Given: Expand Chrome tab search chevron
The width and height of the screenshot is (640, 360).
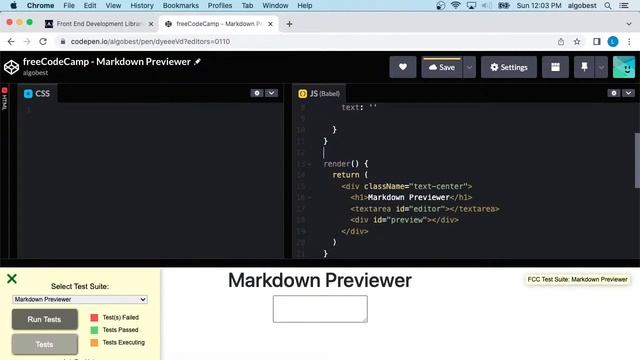Looking at the screenshot, I should (629, 24).
